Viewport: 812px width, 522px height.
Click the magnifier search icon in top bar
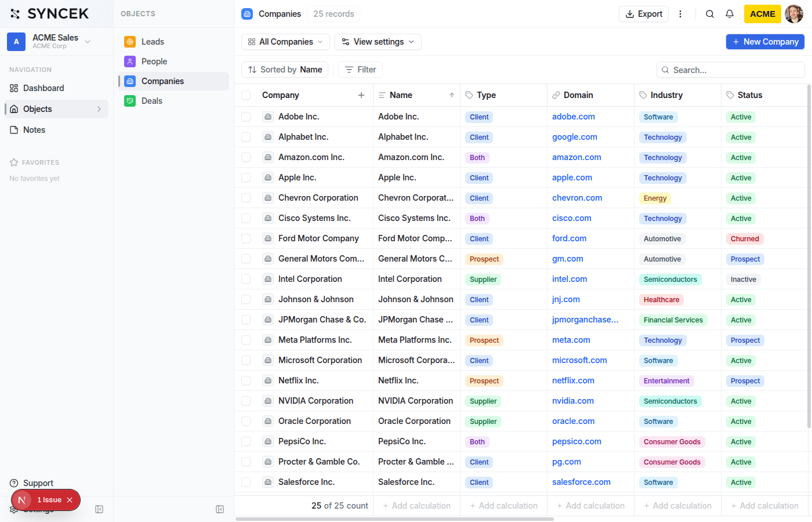click(x=710, y=14)
